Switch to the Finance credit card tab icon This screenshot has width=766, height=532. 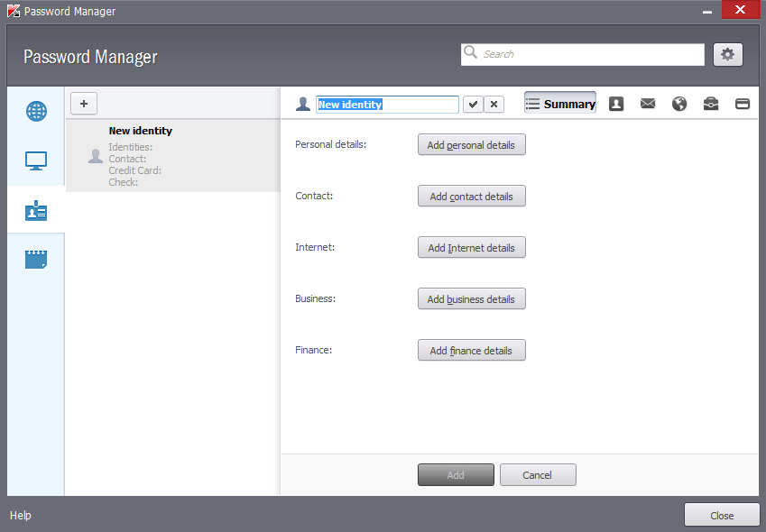[743, 104]
